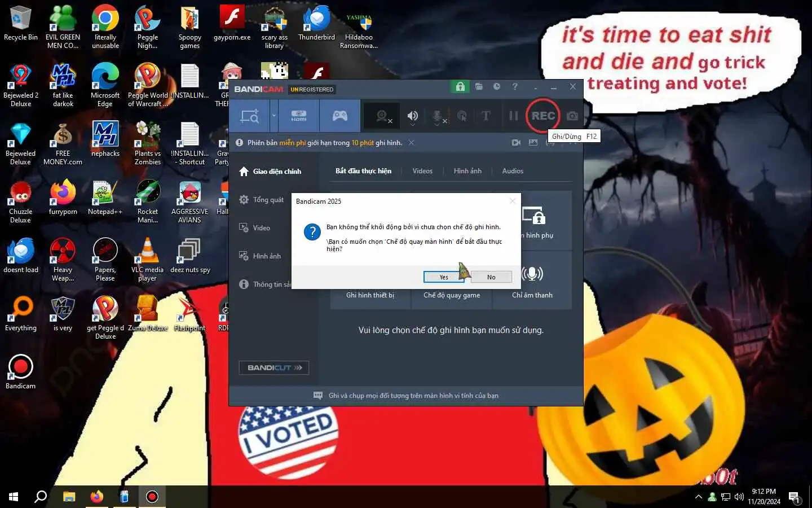812x508 pixels.
Task: Open the Peggle Nights desktop icon
Action: pyautogui.click(x=147, y=27)
